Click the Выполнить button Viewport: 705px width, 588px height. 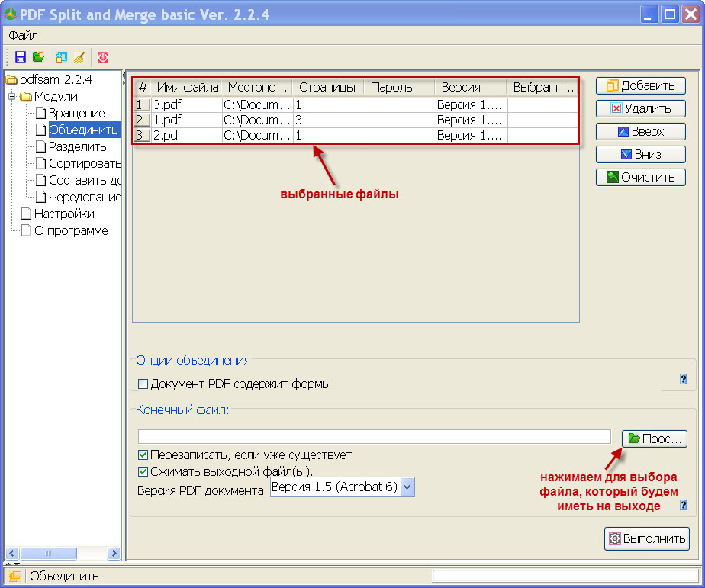(x=647, y=538)
